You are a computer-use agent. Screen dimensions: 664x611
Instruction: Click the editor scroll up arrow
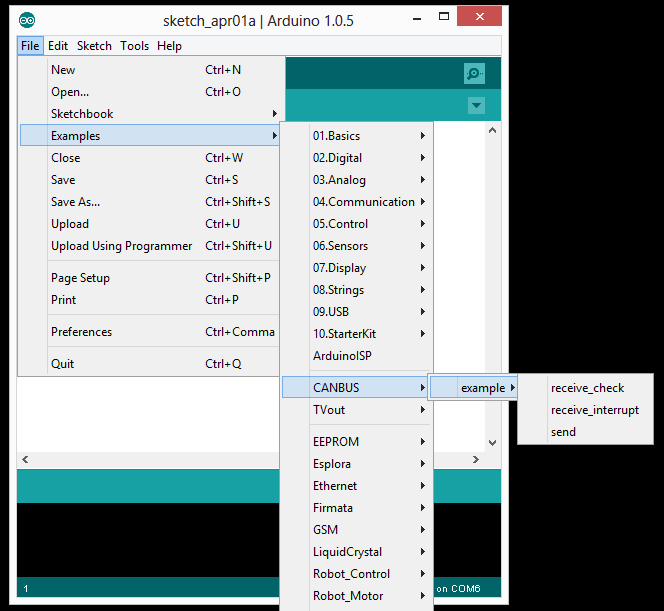pyautogui.click(x=492, y=130)
